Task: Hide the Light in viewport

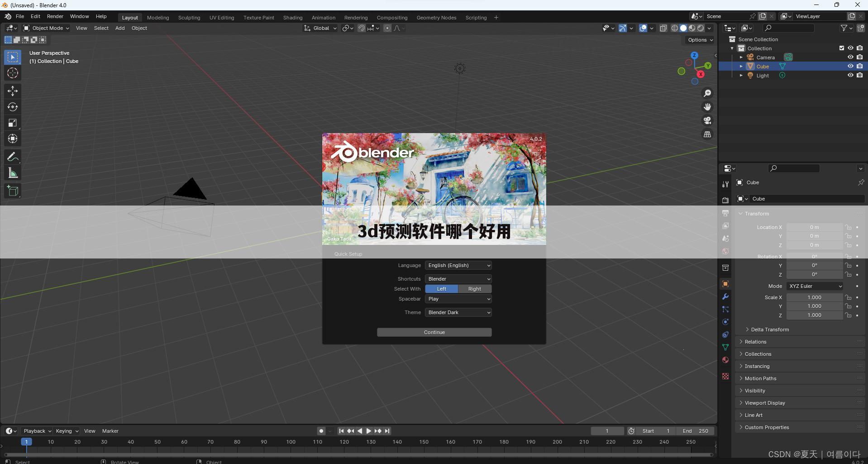Action: (850, 75)
